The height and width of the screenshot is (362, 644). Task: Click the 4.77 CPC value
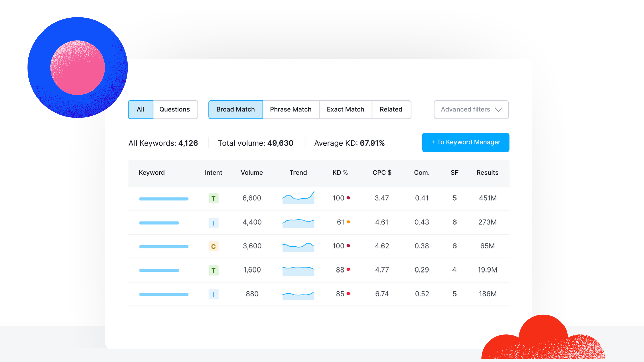382,270
